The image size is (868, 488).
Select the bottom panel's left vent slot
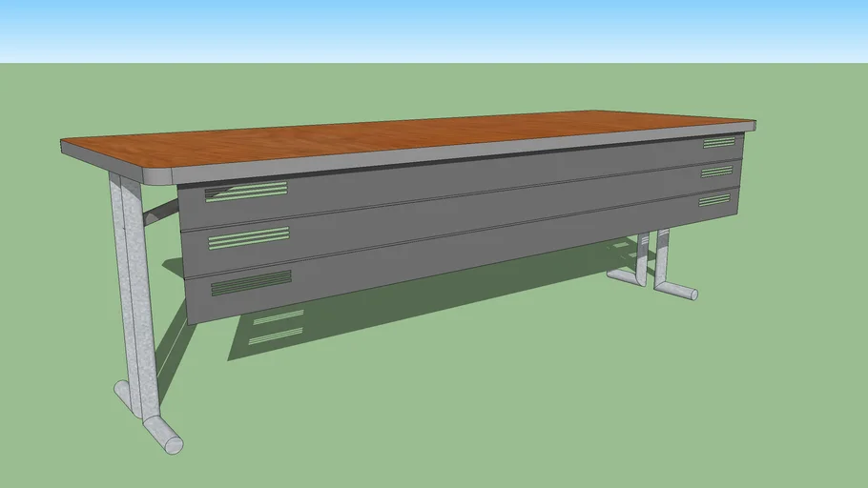[x=251, y=282]
